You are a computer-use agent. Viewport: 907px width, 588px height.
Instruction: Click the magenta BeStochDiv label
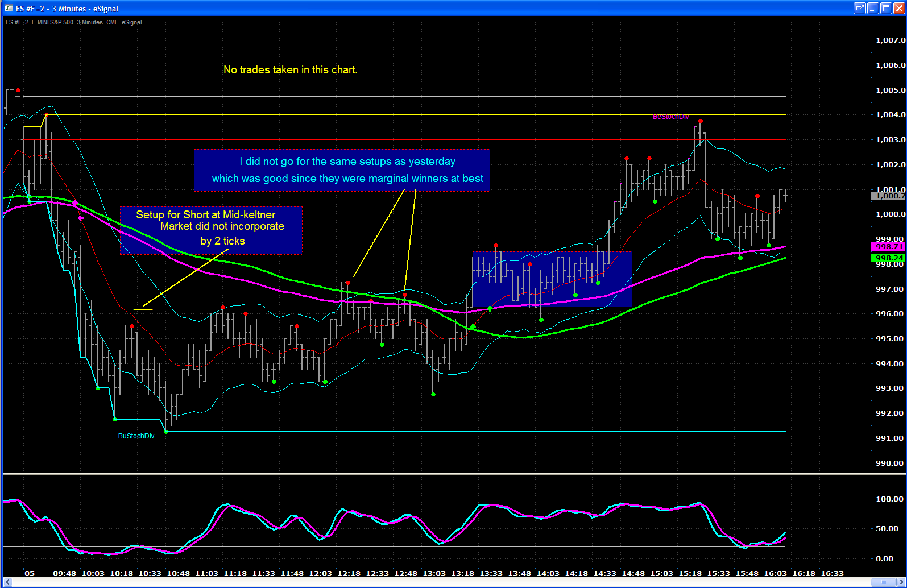pos(670,117)
